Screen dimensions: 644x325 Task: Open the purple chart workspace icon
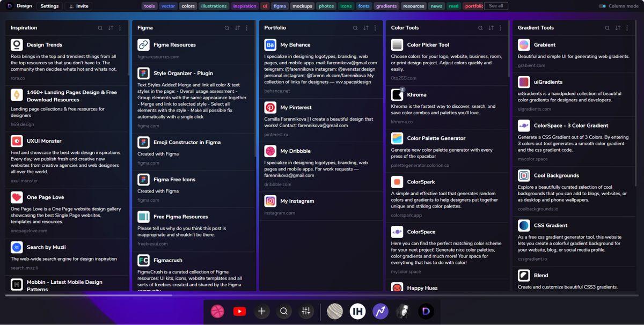point(380,311)
